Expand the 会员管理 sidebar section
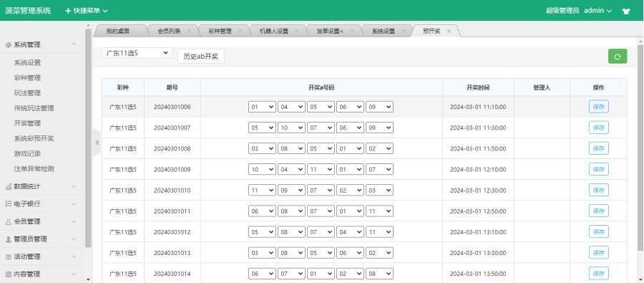Image resolution: width=644 pixels, height=283 pixels. coord(74,221)
